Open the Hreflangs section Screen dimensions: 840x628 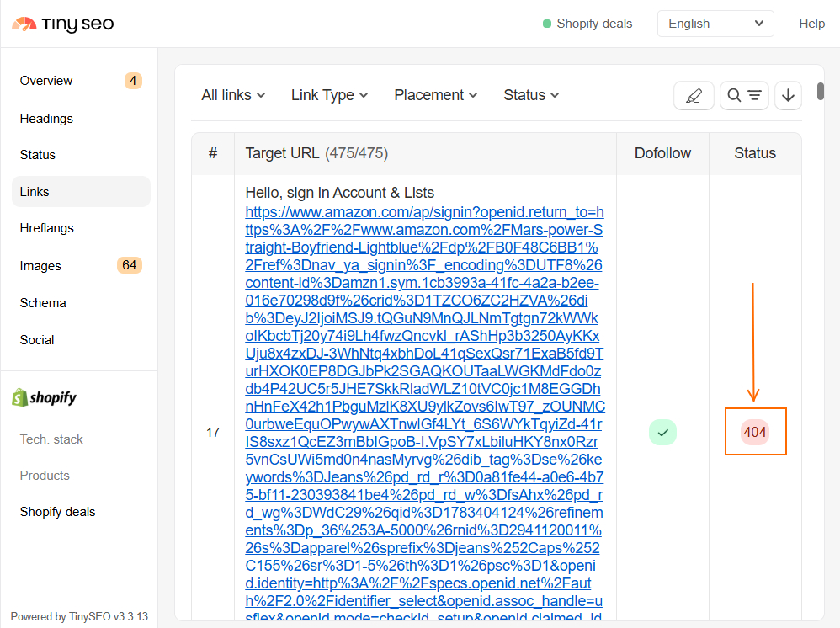81,228
